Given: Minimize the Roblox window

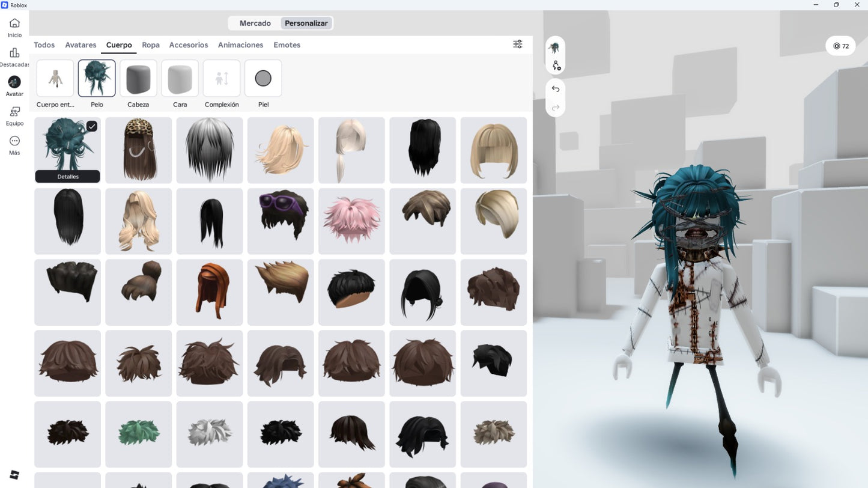Looking at the screenshot, I should point(815,5).
